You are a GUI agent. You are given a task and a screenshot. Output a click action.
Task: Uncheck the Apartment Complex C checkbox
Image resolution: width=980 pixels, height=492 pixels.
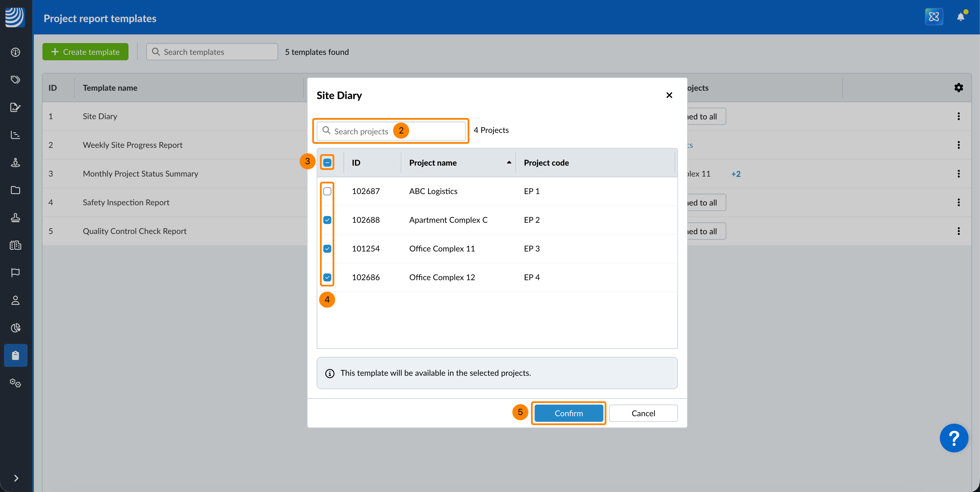pos(327,220)
